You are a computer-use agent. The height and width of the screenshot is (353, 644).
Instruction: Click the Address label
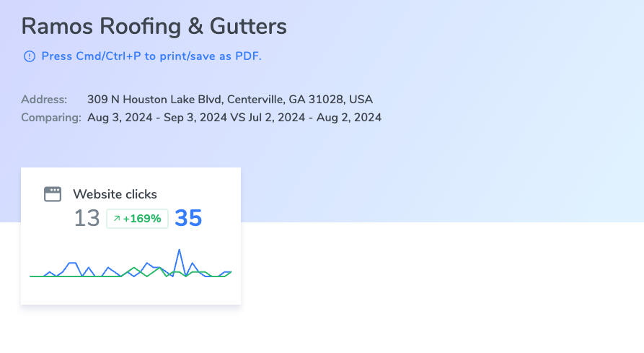(x=44, y=100)
